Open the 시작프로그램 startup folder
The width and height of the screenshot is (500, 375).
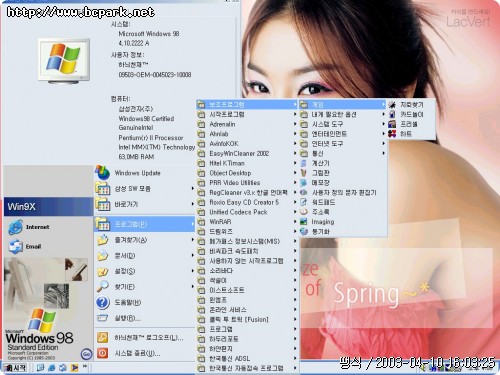point(247,114)
